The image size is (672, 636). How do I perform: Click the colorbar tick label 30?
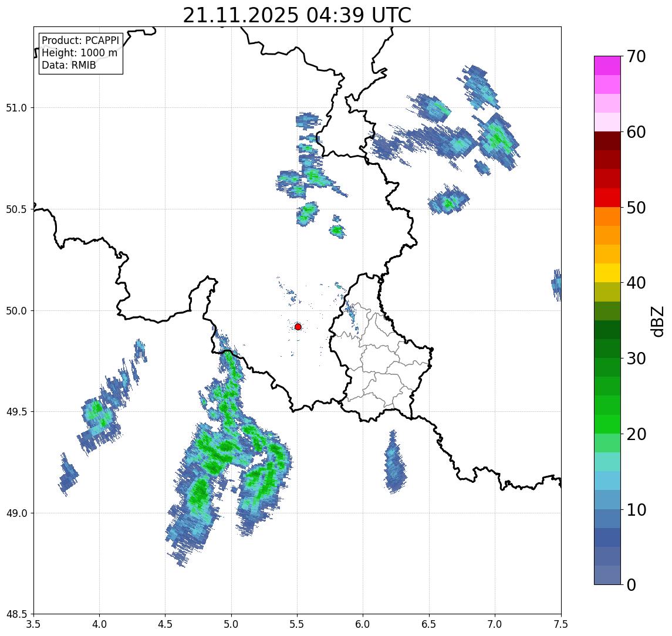tap(636, 358)
